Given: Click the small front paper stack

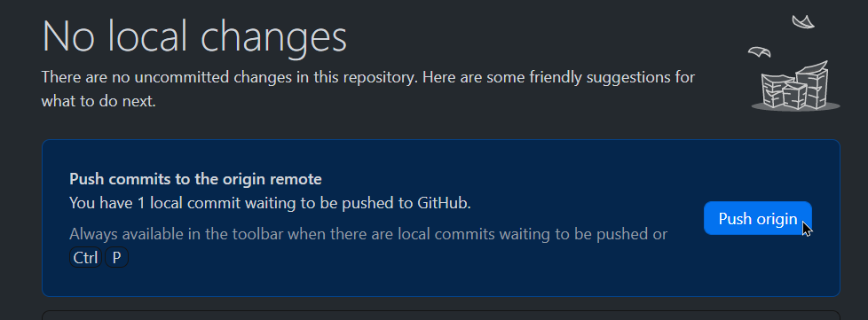Looking at the screenshot, I should [795, 96].
